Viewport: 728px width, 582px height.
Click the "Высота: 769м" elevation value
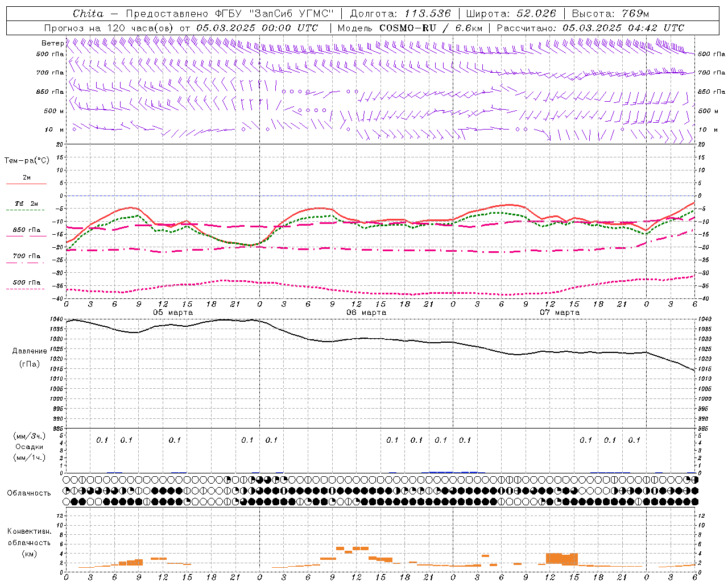click(610, 14)
